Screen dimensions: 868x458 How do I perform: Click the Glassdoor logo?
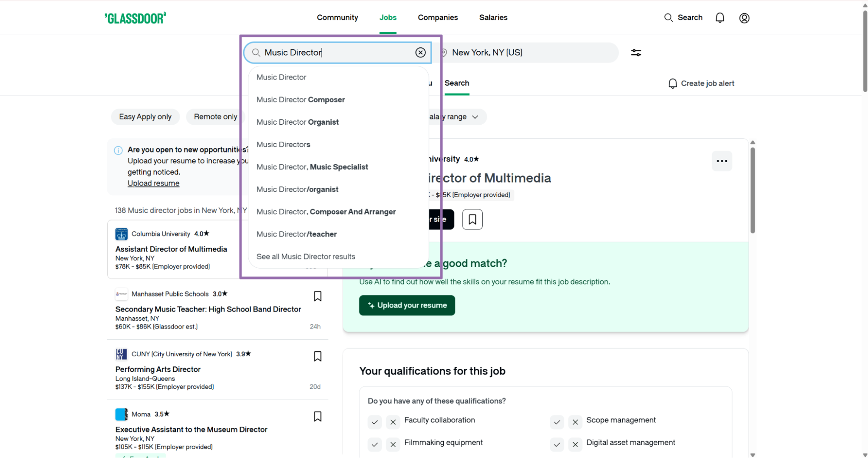coord(135,18)
